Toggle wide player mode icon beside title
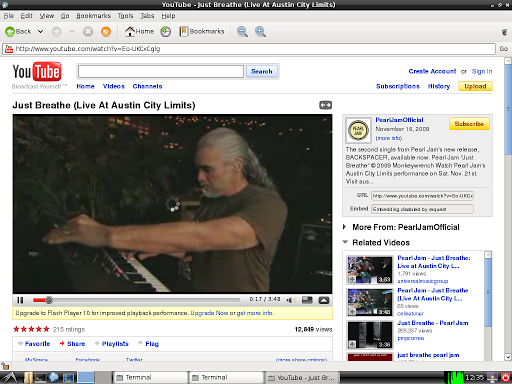512x384 pixels. click(x=325, y=105)
